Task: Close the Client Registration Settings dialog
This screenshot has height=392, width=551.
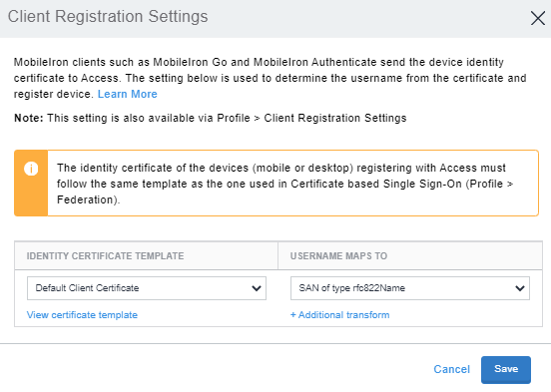Action: click(x=538, y=18)
